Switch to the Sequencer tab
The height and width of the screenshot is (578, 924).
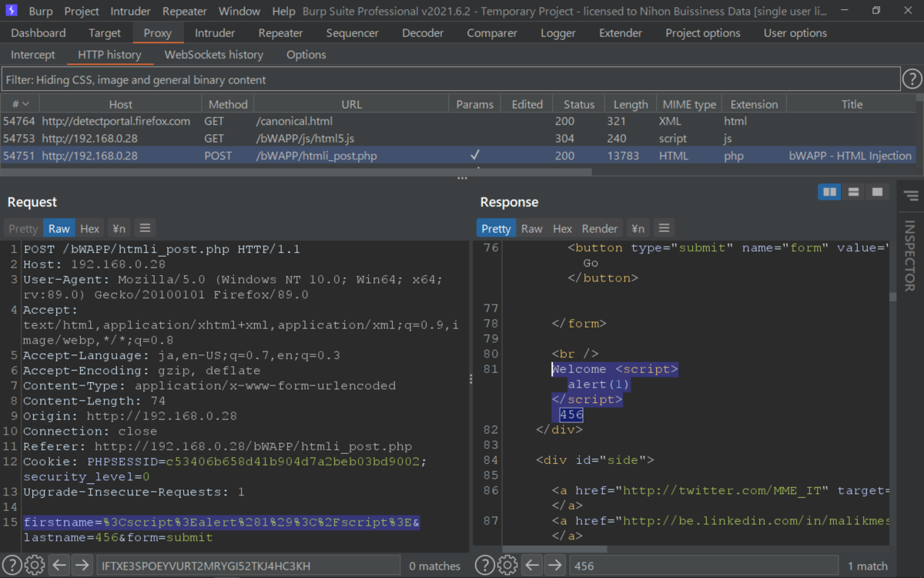click(x=353, y=33)
